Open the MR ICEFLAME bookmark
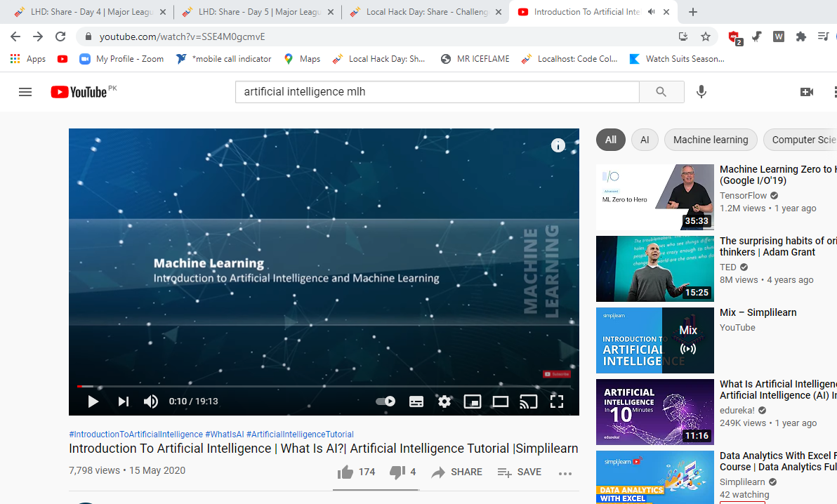Screen dimensions: 837x504 (475, 59)
